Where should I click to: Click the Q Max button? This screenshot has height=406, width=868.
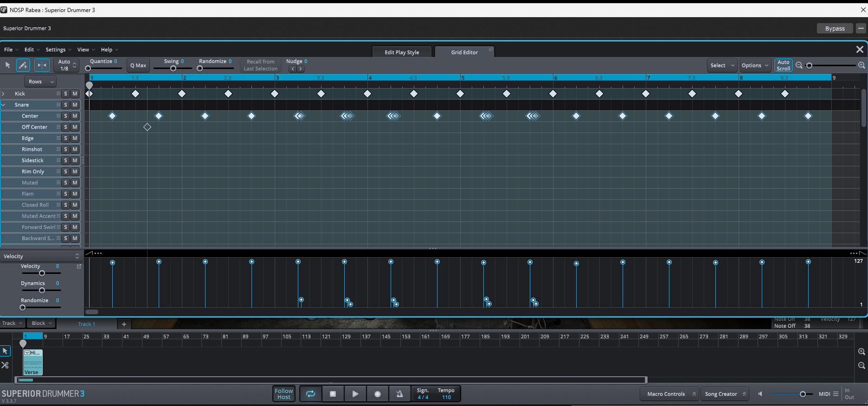[138, 65]
